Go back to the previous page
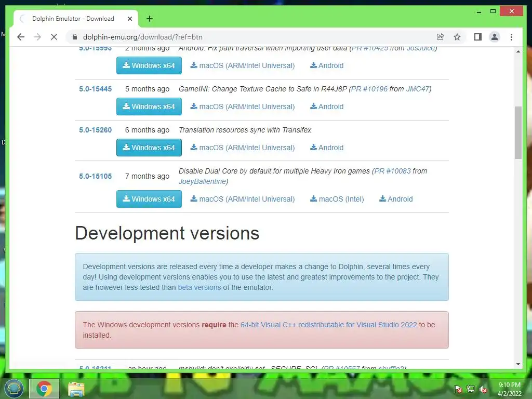Viewport: 532px width, 399px height. point(21,37)
